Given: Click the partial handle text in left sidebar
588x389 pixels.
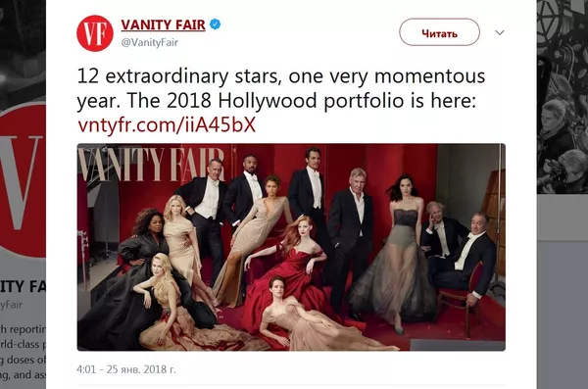Looking at the screenshot, I should coord(11,304).
